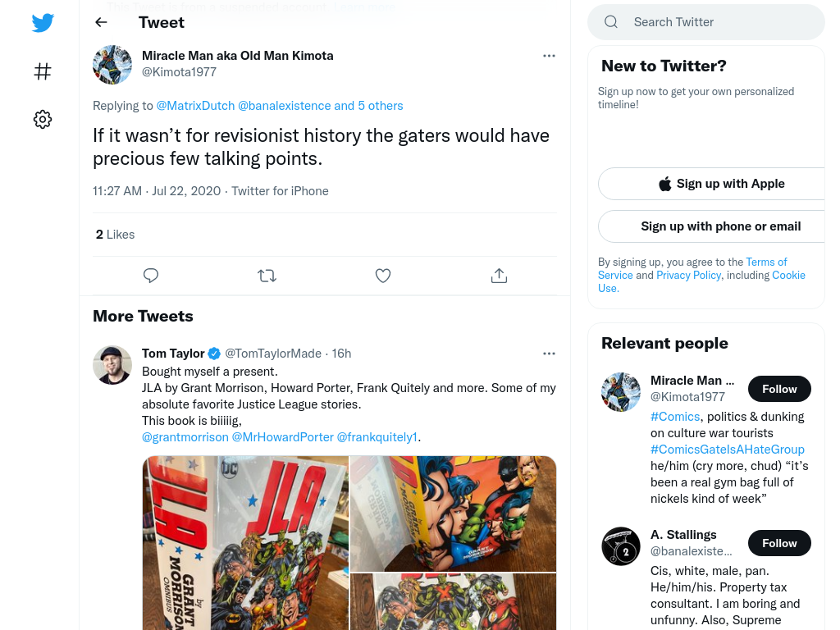The height and width of the screenshot is (630, 840).
Task: View the 2 Likes list
Action: 115,235
